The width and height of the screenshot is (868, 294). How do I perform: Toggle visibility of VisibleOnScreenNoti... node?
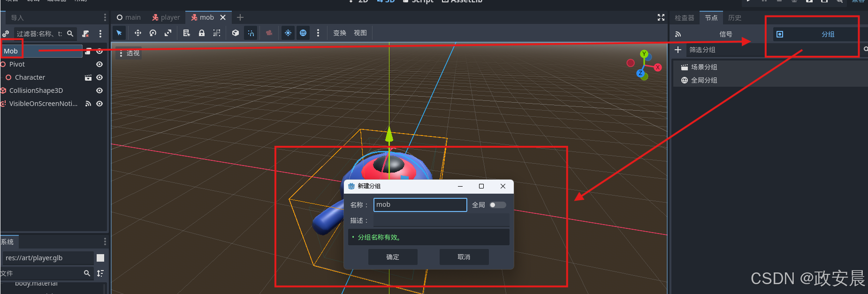pyautogui.click(x=99, y=104)
